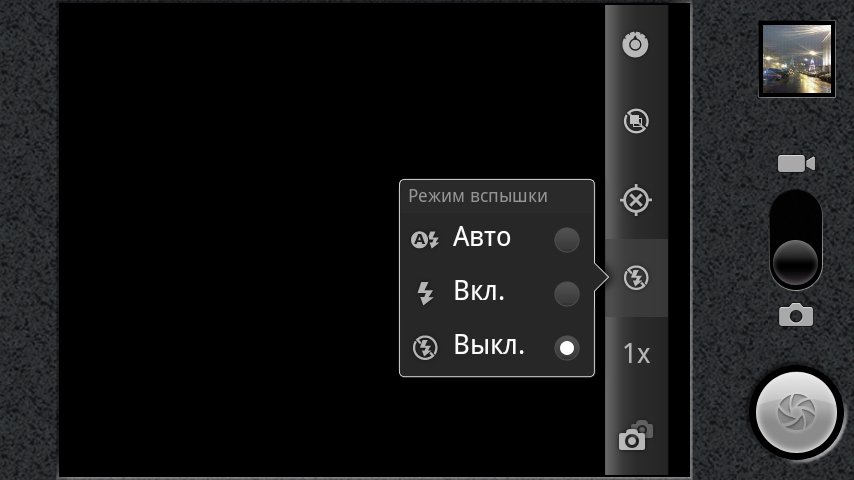This screenshot has width=854, height=480.
Task: Tap the white balance icon
Action: [x=636, y=122]
